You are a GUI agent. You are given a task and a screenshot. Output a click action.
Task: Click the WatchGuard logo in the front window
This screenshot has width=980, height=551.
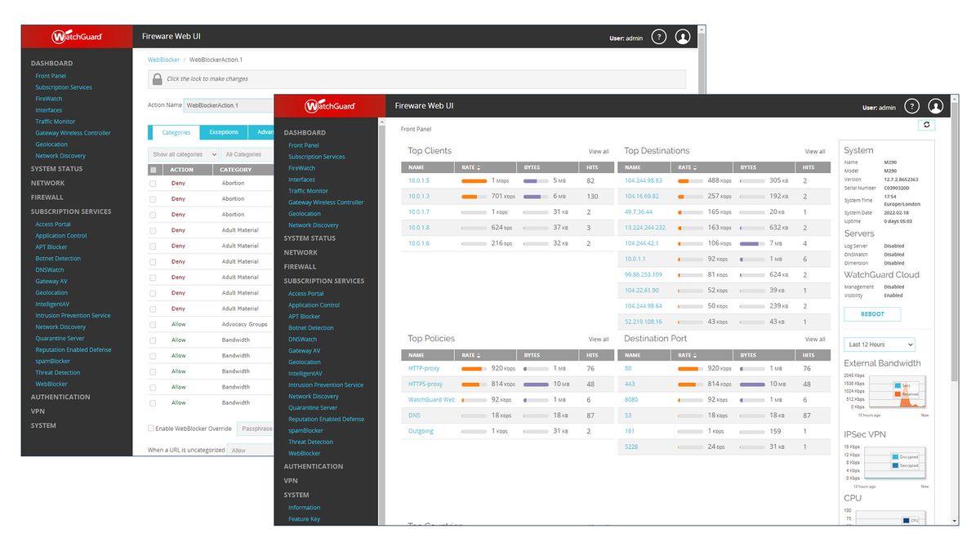click(331, 106)
